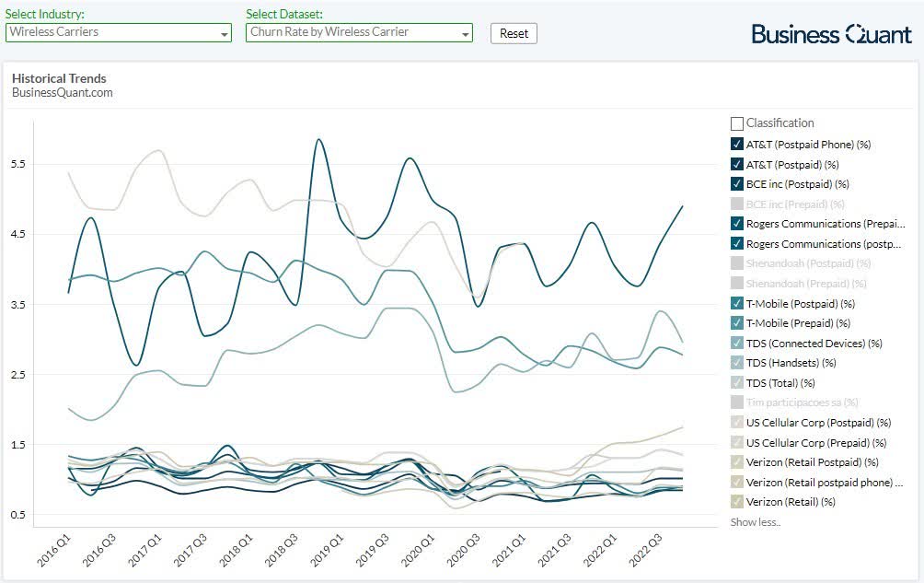Show Shenandoah (Postpaid) series
Screen dimensions: 924x583
tap(737, 263)
